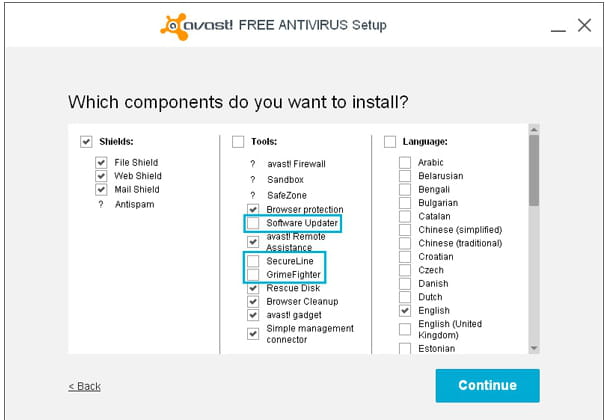This screenshot has width=608, height=420.
Task: Click the scrollbar down arrow
Action: pos(534,348)
